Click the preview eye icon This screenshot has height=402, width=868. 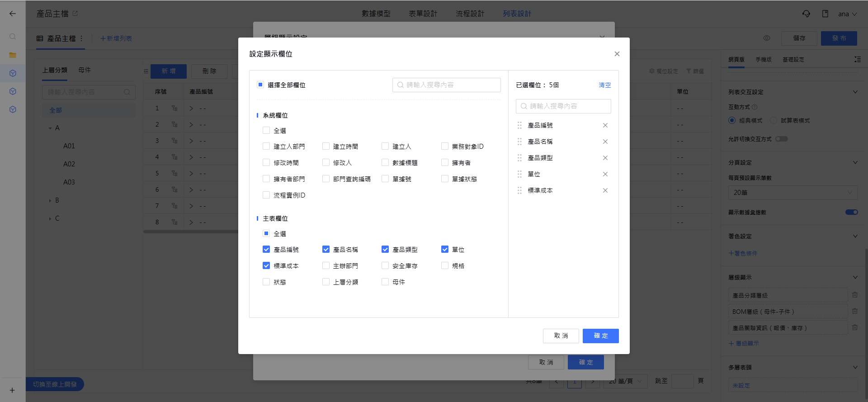[x=767, y=38]
